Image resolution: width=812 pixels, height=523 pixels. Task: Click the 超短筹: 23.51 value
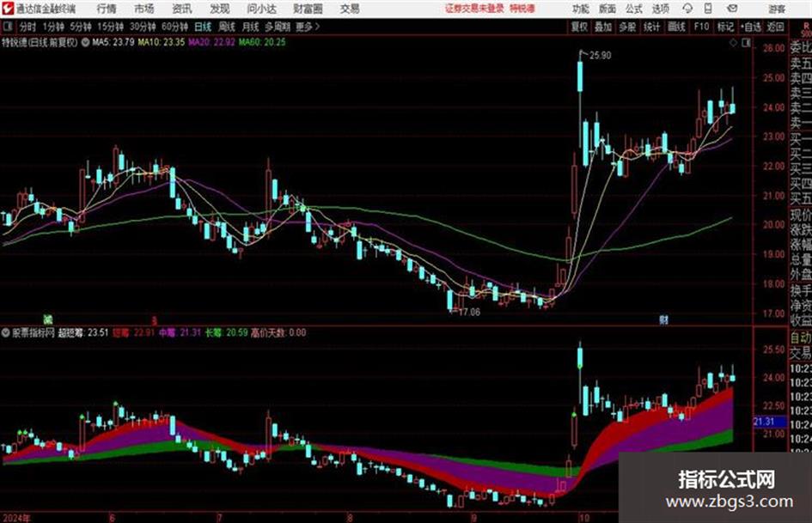[x=82, y=333]
